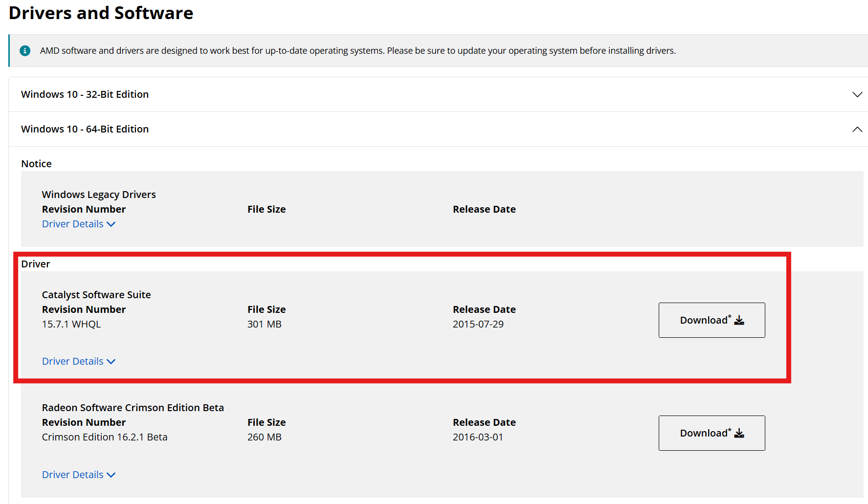868x504 pixels.
Task: Click the chevron on the 32-Bit Edition row
Action: pyautogui.click(x=857, y=94)
